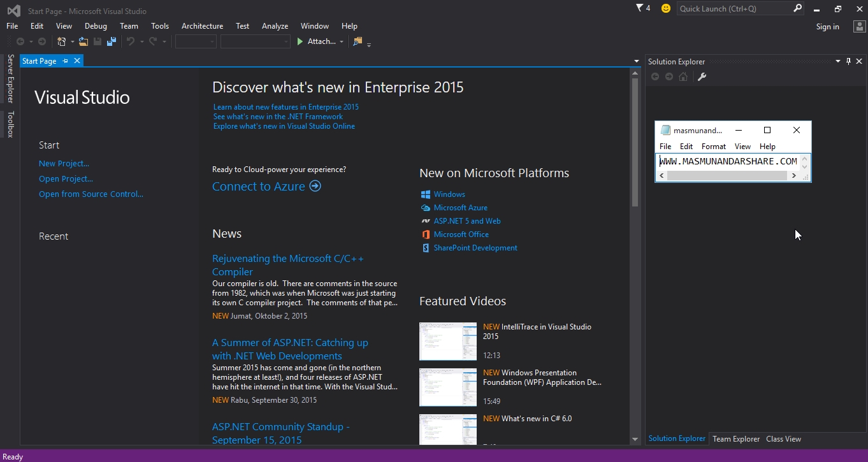Click the Visual Studio logo icon
This screenshot has width=868, height=462.
click(13, 10)
